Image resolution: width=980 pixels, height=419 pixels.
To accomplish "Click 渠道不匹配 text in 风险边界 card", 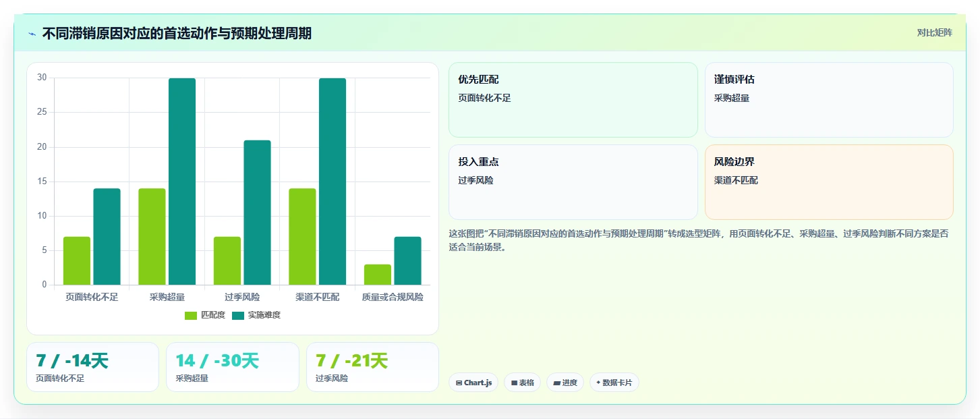I will (x=736, y=180).
